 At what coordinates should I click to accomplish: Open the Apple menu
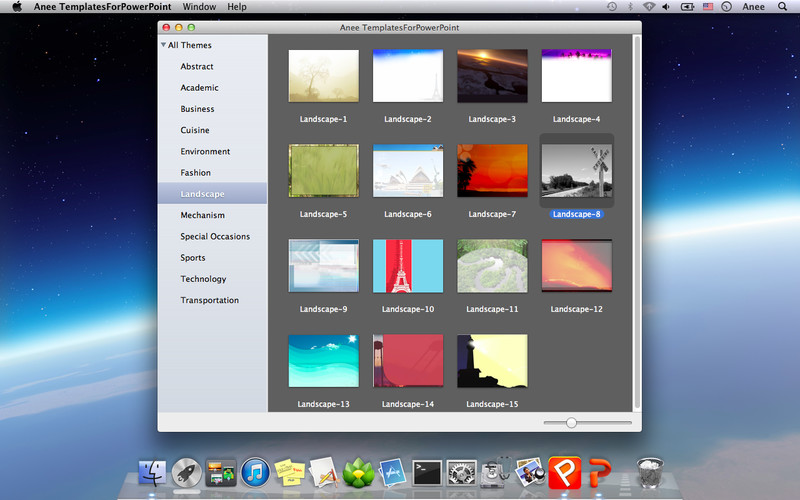[17, 7]
